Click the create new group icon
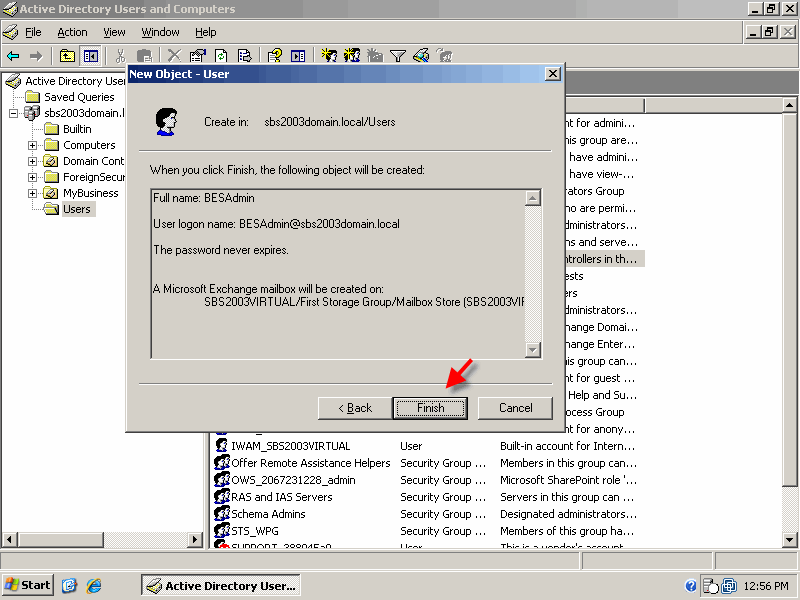Screen dimensions: 800x600 [x=352, y=56]
